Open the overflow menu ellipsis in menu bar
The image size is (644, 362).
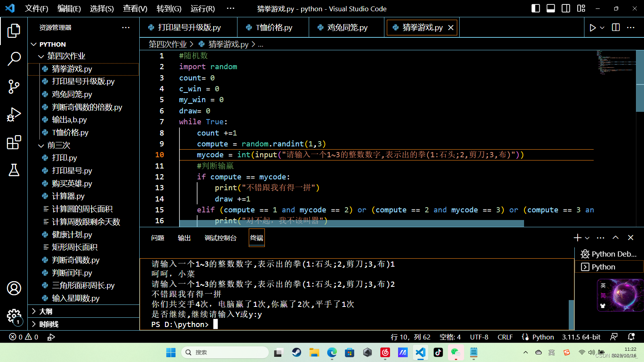pos(231,8)
